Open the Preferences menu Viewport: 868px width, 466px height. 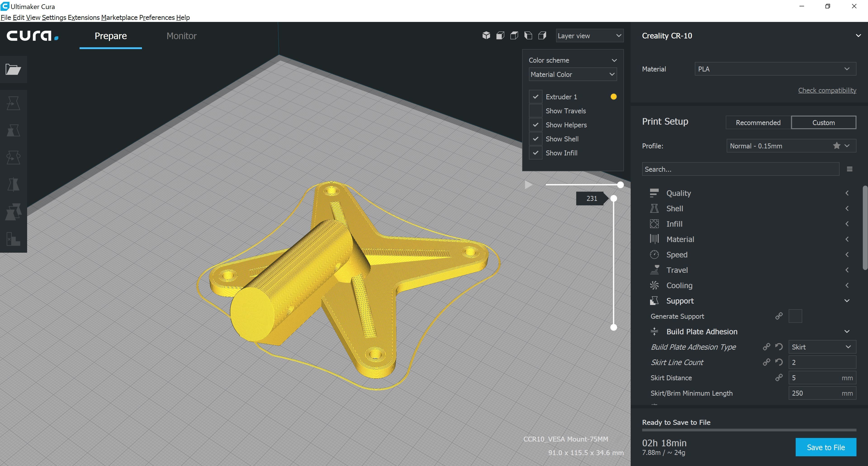coord(157,18)
